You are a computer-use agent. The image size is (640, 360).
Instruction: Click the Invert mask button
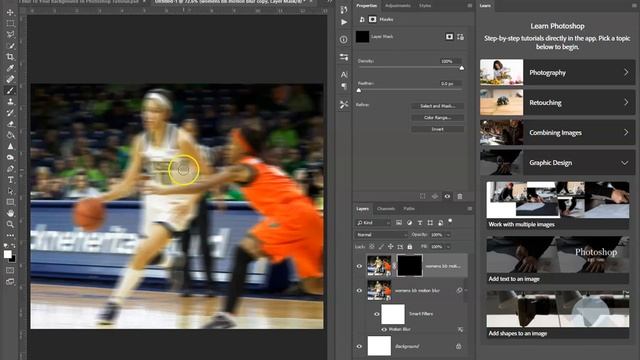tap(438, 129)
